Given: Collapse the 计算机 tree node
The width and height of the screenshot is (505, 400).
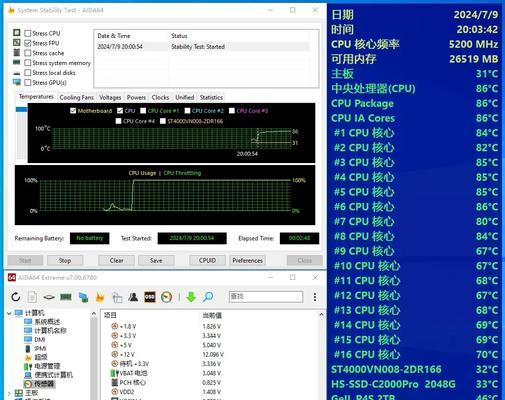Looking at the screenshot, I should [9, 313].
